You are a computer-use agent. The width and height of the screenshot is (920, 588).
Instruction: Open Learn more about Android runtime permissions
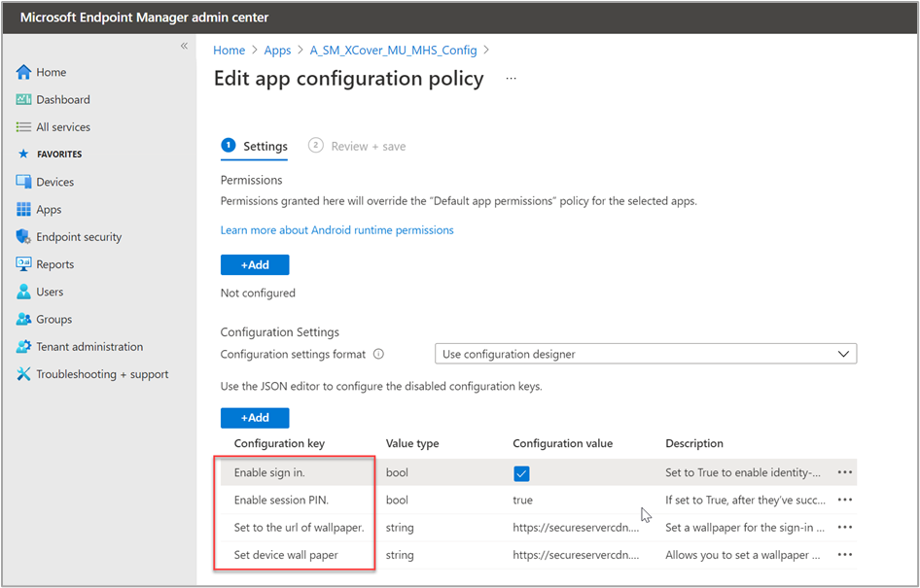pos(336,230)
